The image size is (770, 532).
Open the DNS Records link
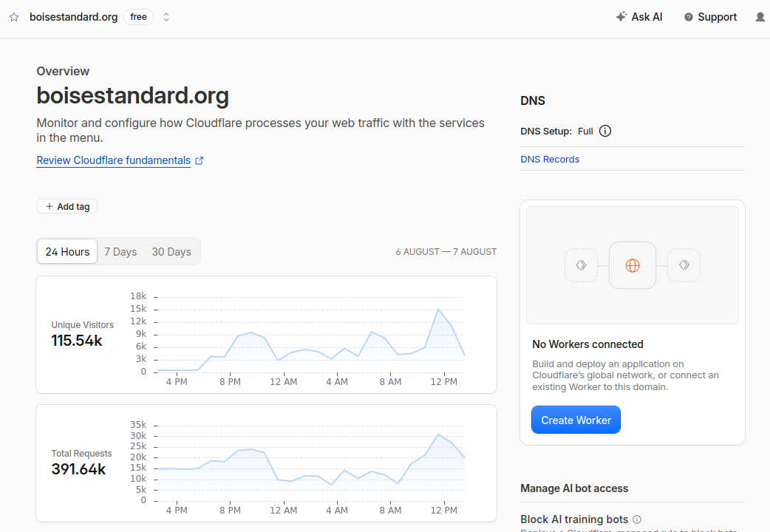550,159
